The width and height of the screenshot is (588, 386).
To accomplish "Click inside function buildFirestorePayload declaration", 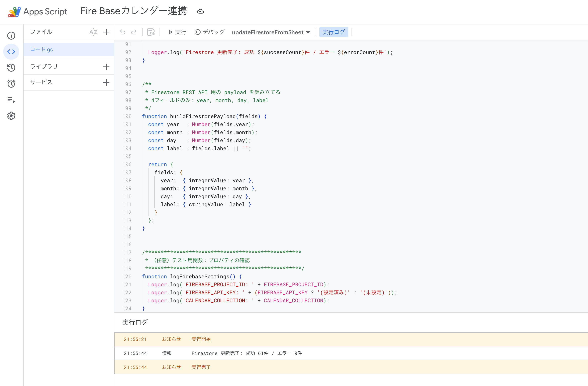I will tap(204, 116).
